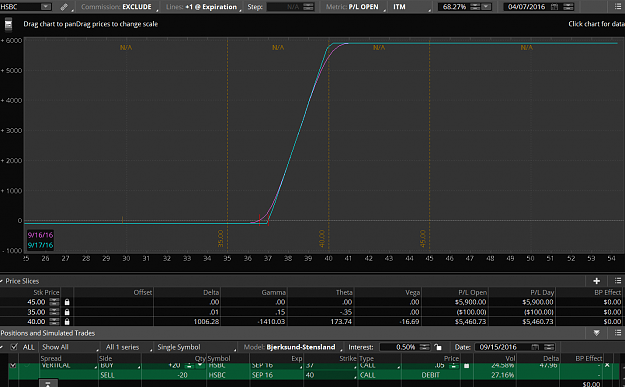Image resolution: width=625 pixels, height=387 pixels.
Task: Open the Positions and Simulated Trades menu icon
Action: click(618, 333)
